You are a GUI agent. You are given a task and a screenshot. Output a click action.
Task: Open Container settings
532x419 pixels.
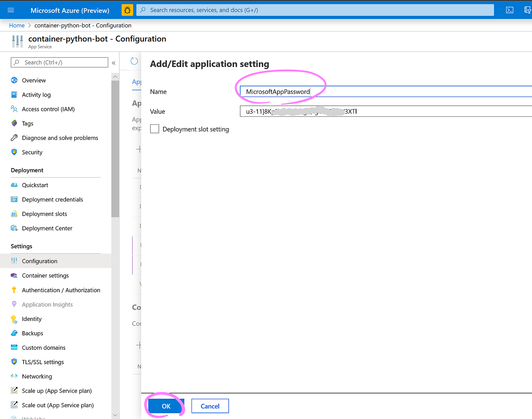pyautogui.click(x=45, y=275)
